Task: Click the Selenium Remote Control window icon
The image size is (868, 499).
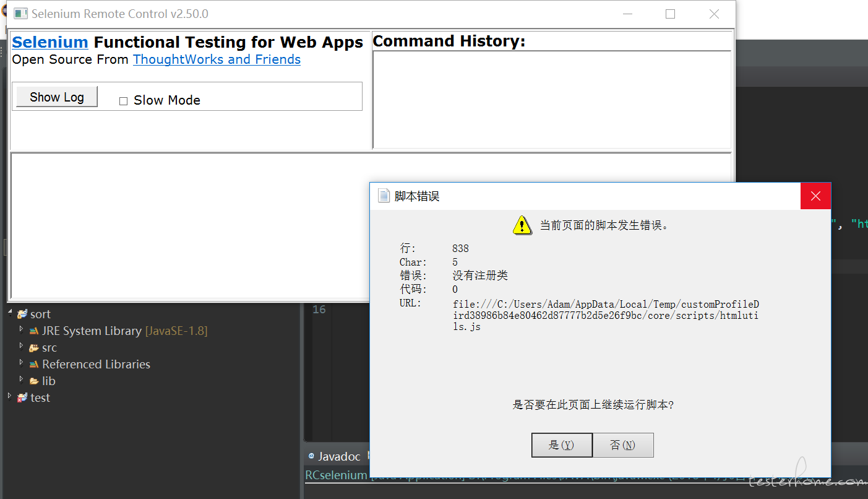Action: pos(20,14)
